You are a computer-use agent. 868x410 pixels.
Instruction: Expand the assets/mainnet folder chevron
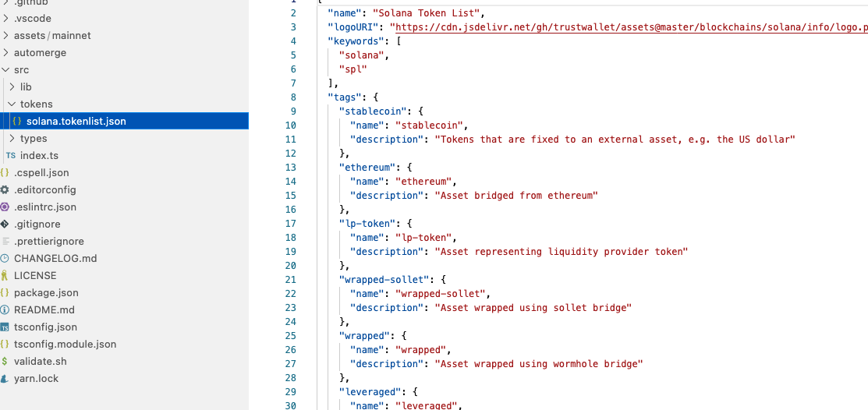click(x=5, y=35)
